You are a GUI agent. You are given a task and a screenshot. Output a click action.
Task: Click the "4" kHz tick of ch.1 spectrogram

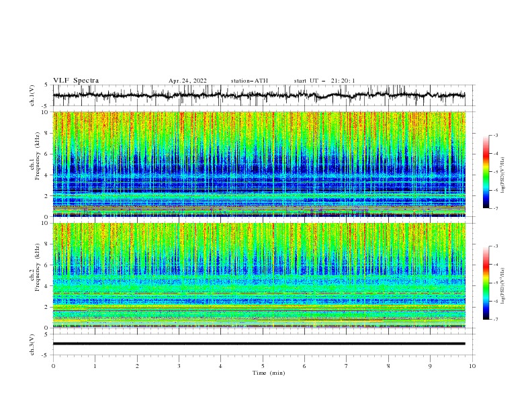(46, 175)
